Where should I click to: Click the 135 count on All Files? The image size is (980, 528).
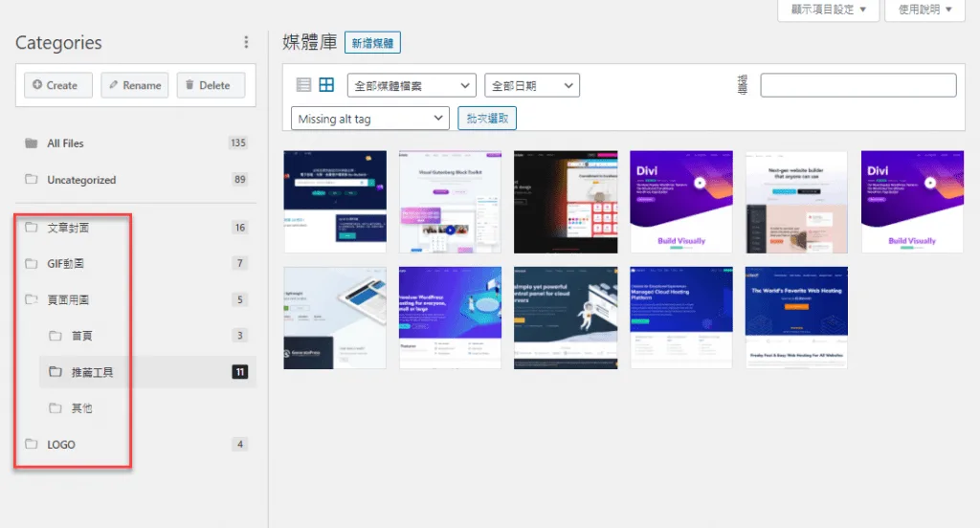238,143
